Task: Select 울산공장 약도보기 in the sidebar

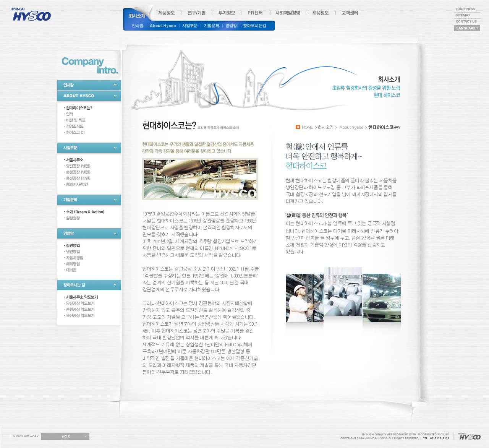Action: tap(80, 315)
